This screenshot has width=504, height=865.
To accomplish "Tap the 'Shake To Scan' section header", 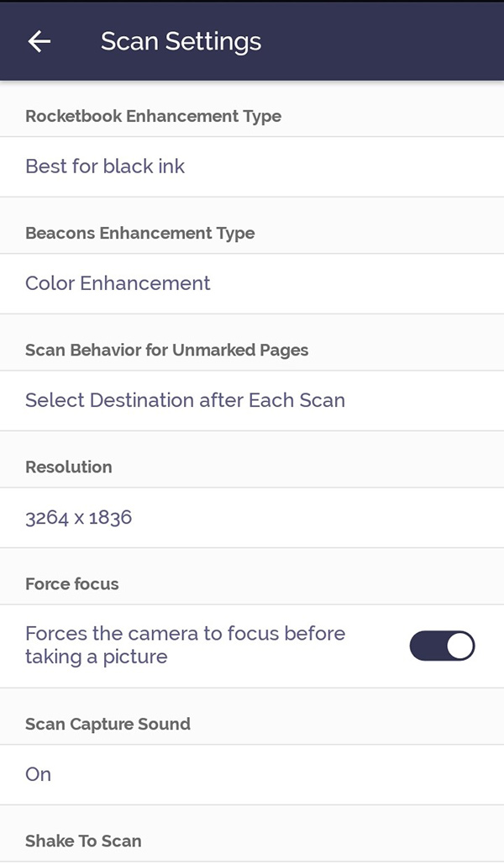I will [83, 841].
